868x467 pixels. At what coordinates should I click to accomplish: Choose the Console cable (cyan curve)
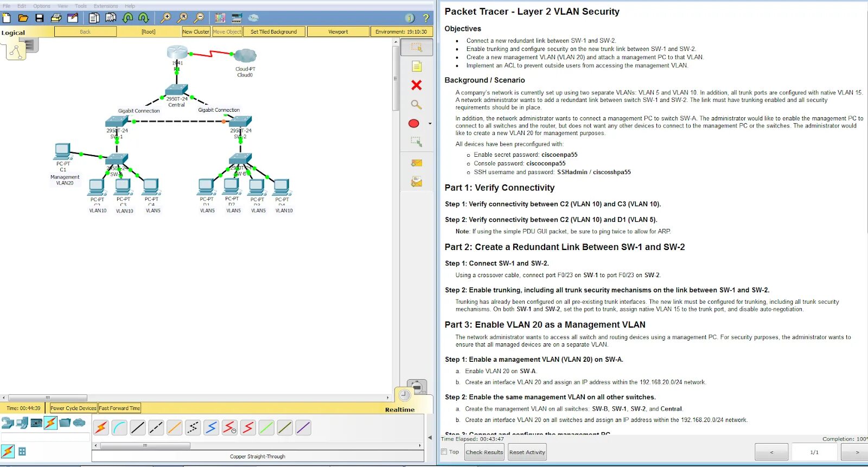119,427
